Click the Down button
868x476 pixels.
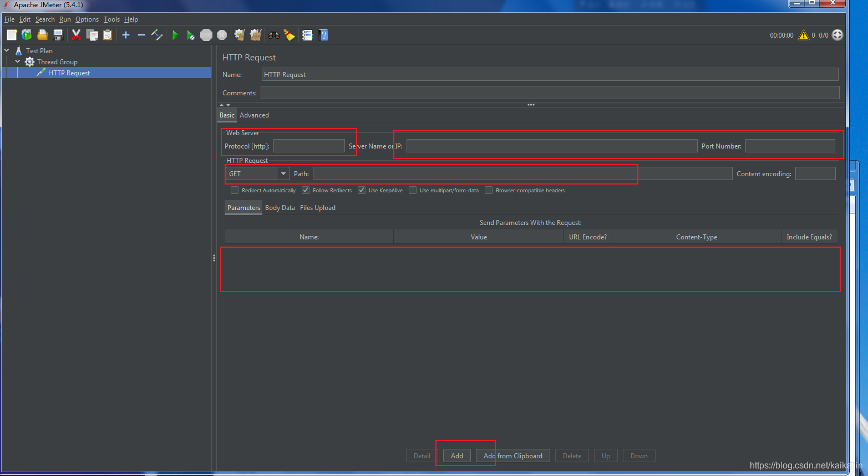(x=639, y=456)
